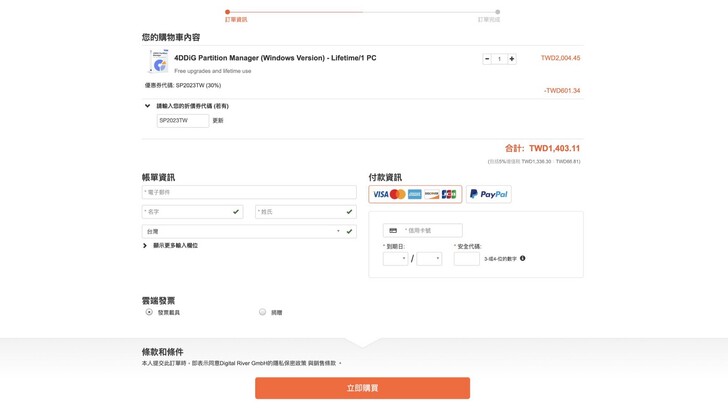Open the expiry month dropdown

click(395, 259)
